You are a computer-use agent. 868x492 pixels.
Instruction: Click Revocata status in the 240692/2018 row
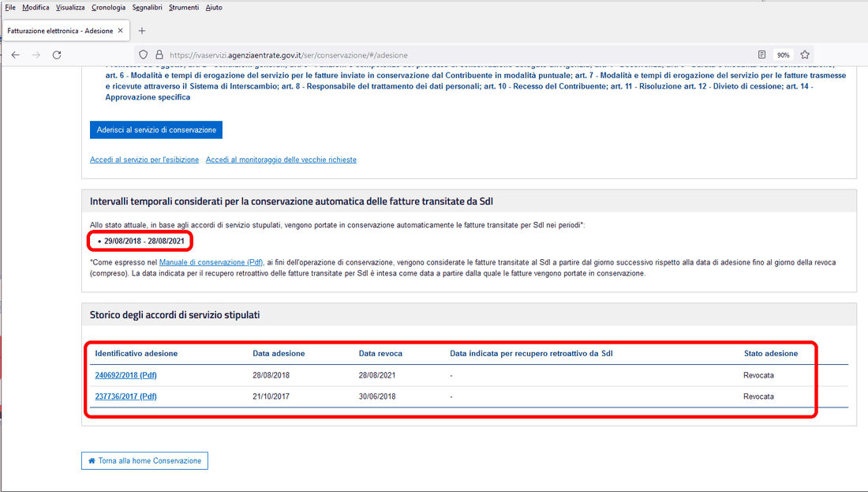coord(758,375)
